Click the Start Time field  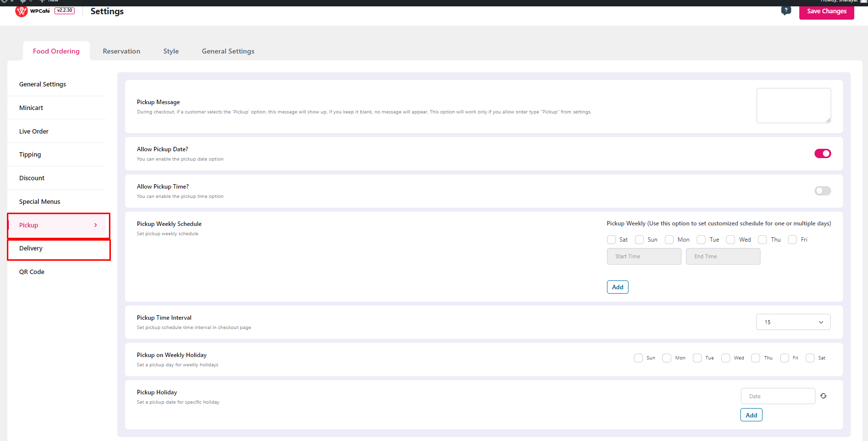(x=644, y=256)
